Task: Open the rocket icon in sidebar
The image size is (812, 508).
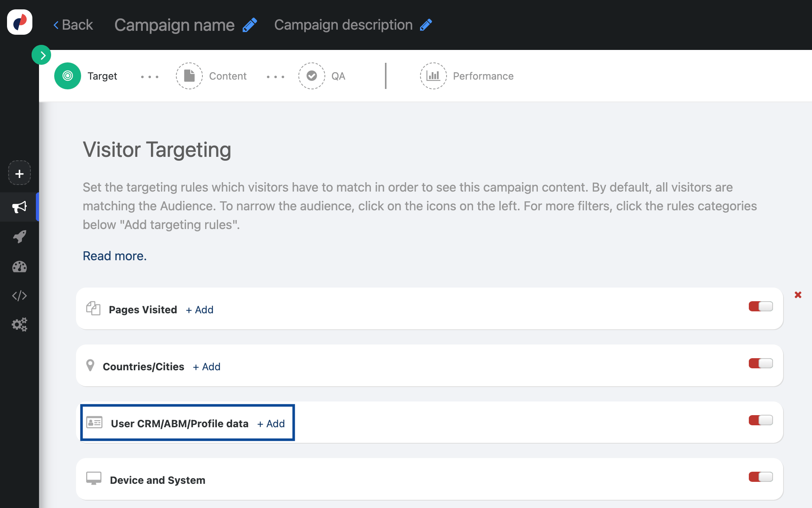Action: pos(20,236)
